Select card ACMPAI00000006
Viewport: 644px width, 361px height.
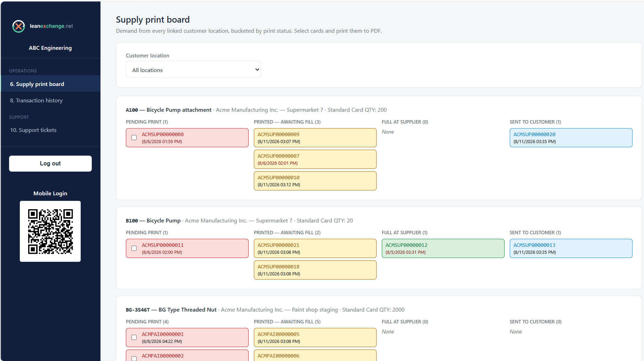point(315,355)
